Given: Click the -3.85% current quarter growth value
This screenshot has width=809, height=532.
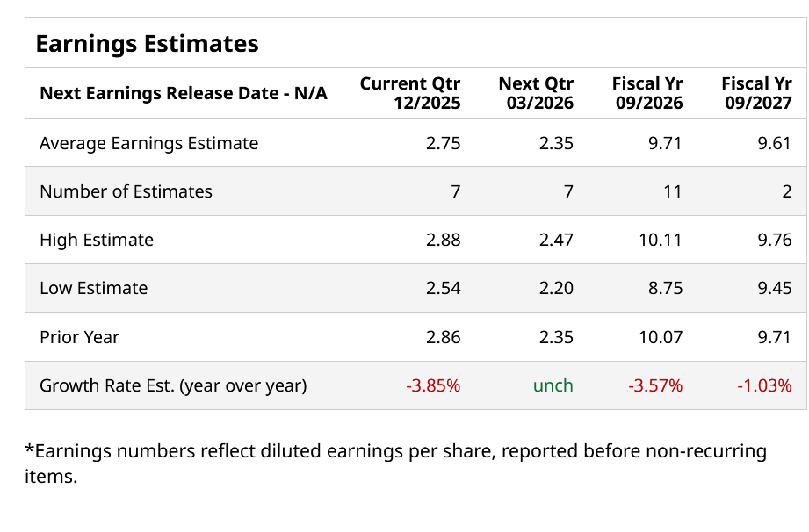Looking at the screenshot, I should (x=433, y=385).
